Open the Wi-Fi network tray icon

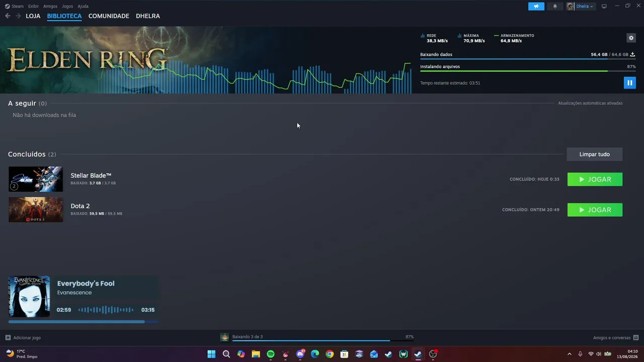tap(591, 354)
